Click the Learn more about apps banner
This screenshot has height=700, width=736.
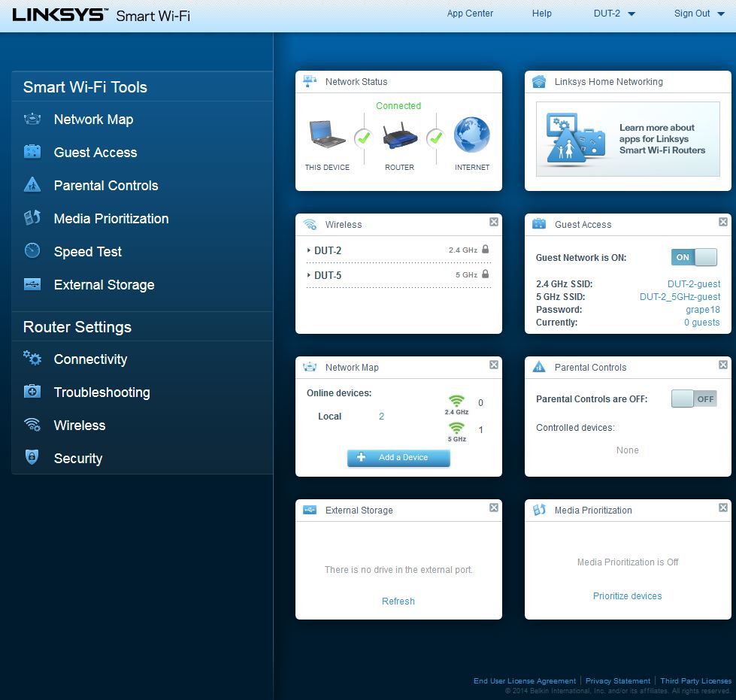628,139
